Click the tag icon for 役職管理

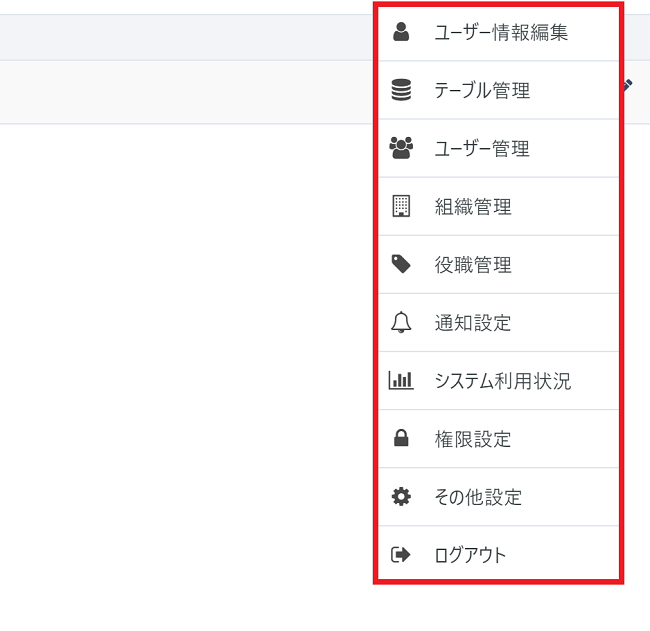pyautogui.click(x=401, y=264)
